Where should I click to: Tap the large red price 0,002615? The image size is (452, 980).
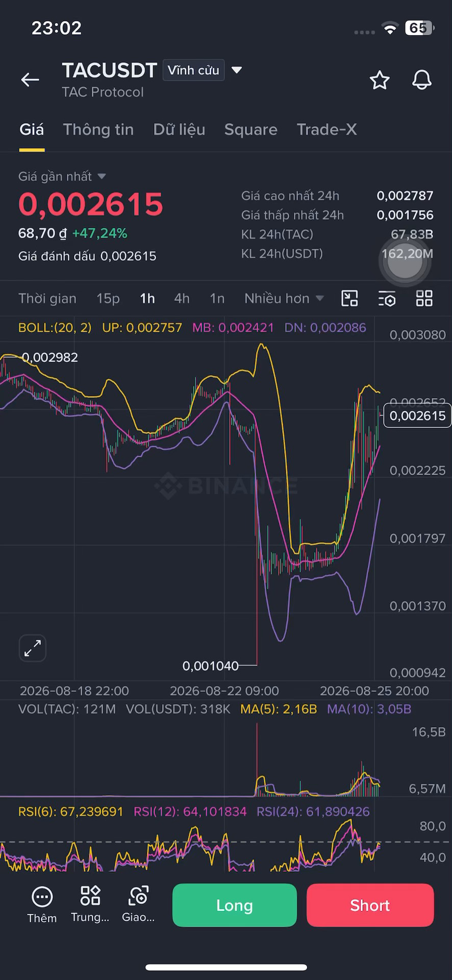click(91, 204)
